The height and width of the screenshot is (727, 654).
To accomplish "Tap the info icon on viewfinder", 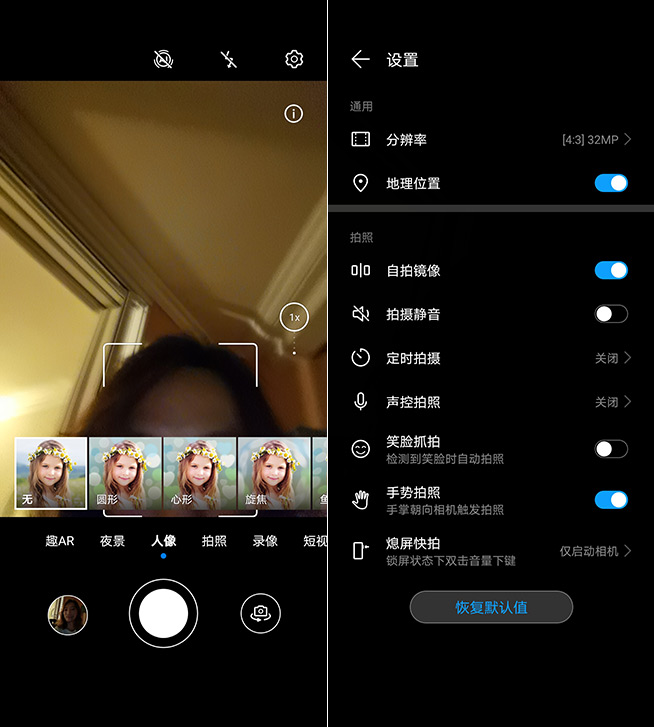I will pyautogui.click(x=293, y=114).
